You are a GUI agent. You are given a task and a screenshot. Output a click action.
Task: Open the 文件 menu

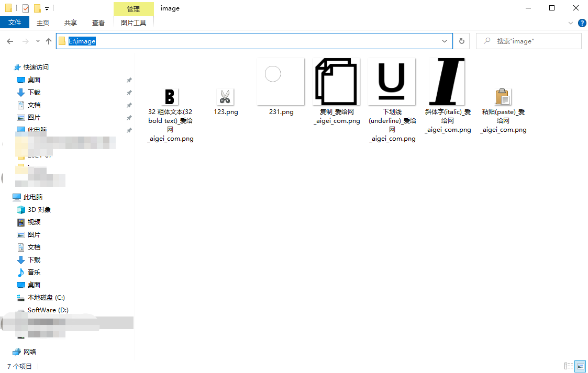(x=15, y=22)
